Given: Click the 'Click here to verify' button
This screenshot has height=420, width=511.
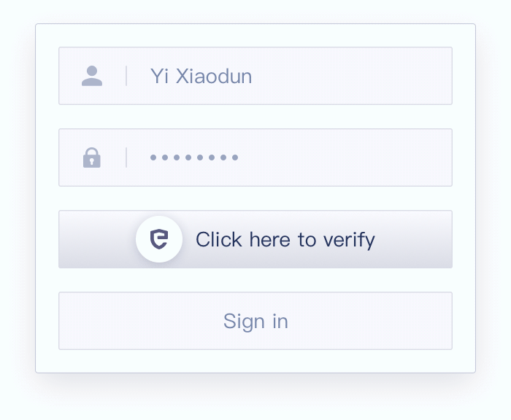Looking at the screenshot, I should (255, 239).
